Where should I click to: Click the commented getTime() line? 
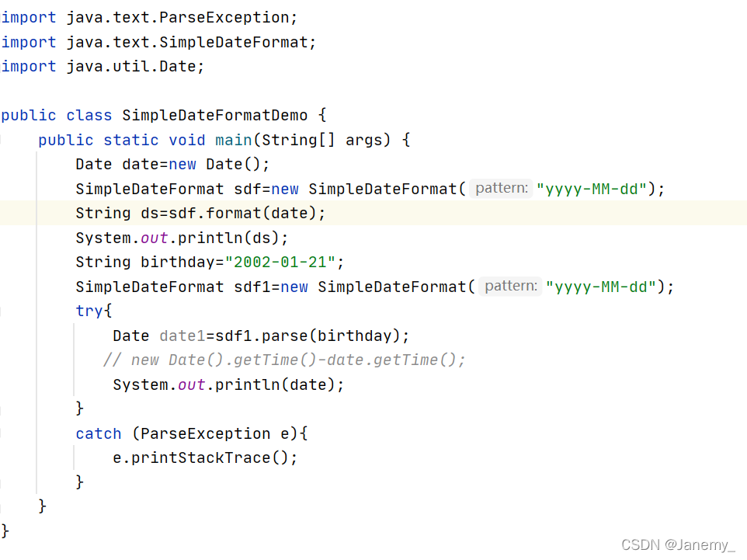pyautogui.click(x=284, y=360)
